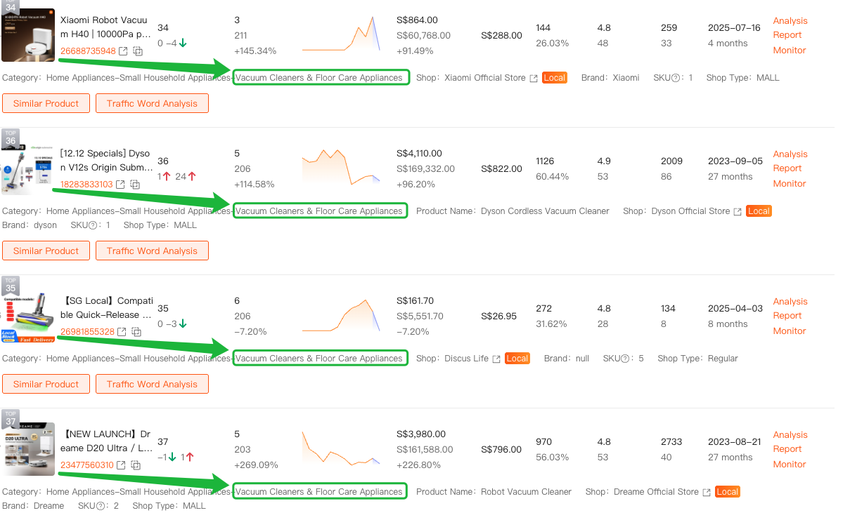
Task: Open Analysis for Xiaomi Robot Vacuum row
Action: tap(790, 21)
